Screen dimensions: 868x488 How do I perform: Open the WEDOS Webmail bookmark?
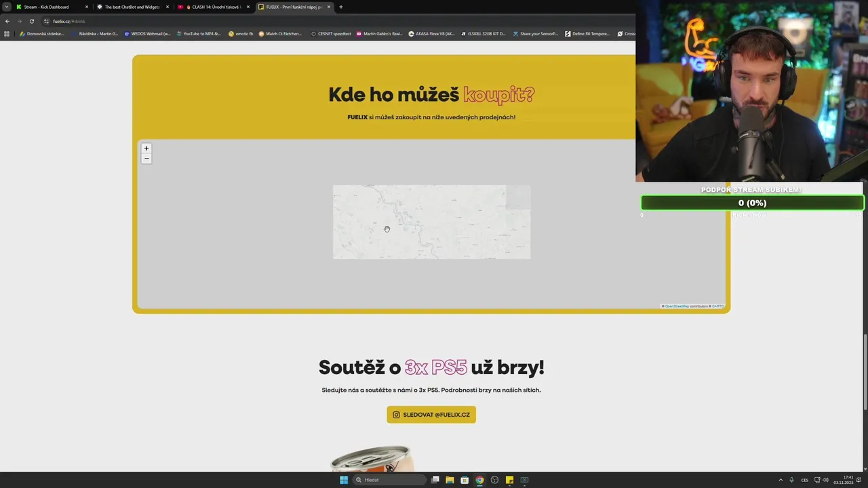point(147,33)
